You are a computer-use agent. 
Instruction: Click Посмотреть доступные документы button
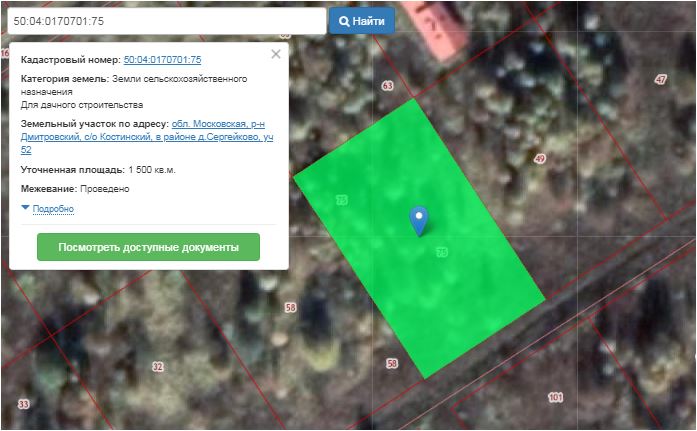coord(148,247)
